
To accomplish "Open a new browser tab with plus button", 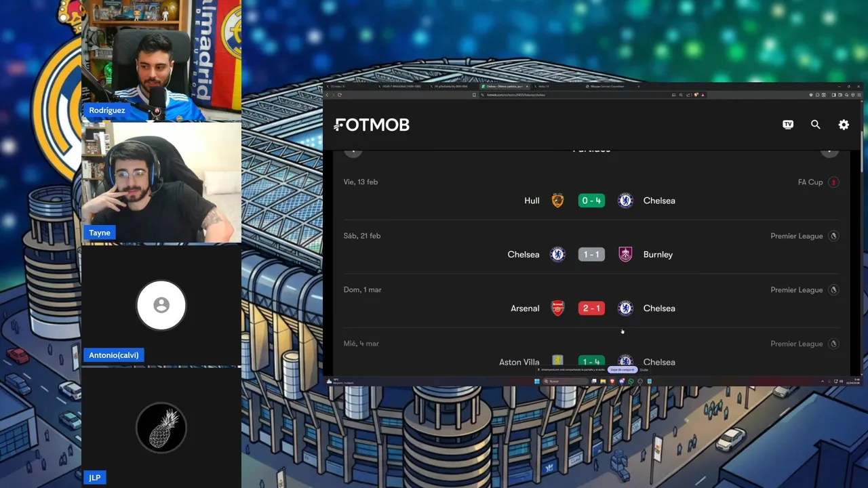I will point(638,86).
